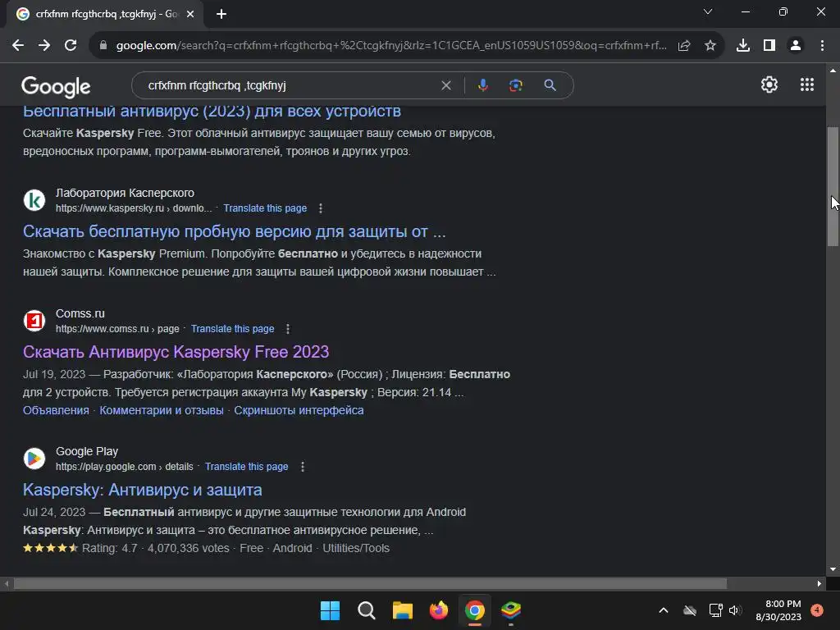Screen dimensions: 840x630
Task: Open Chrome downloads
Action: pos(743,46)
